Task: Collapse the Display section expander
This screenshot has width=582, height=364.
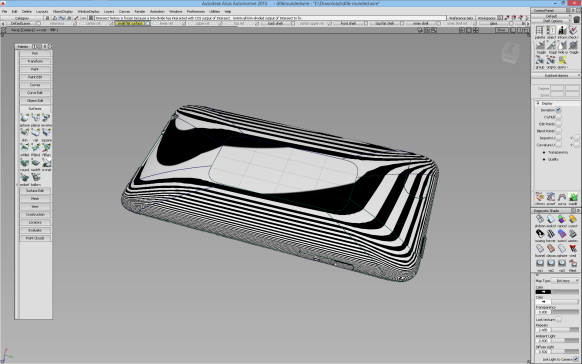Action: 538,103
